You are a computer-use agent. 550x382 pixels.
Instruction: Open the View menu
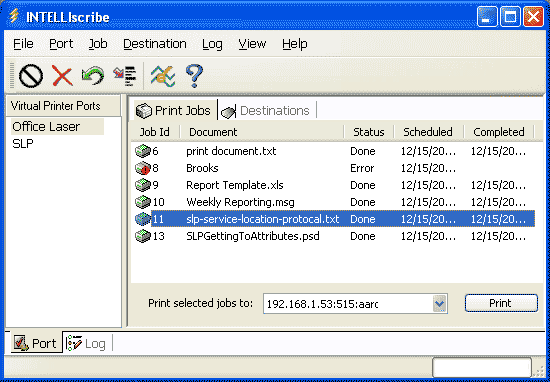pos(252,44)
